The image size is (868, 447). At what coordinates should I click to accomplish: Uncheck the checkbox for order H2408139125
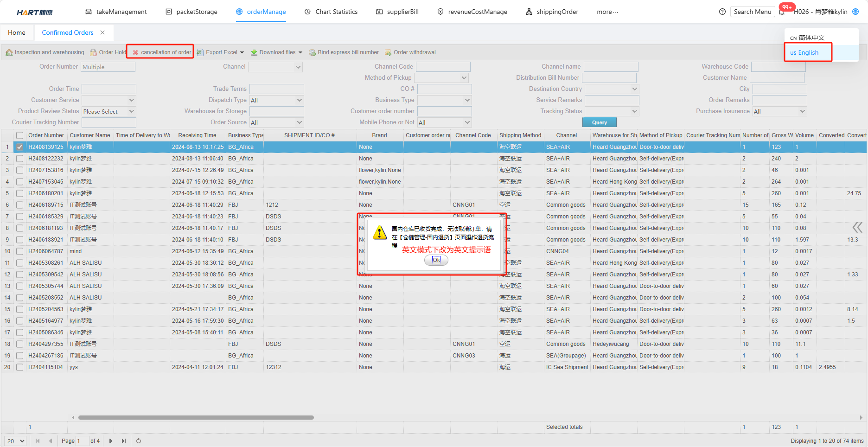coord(19,147)
